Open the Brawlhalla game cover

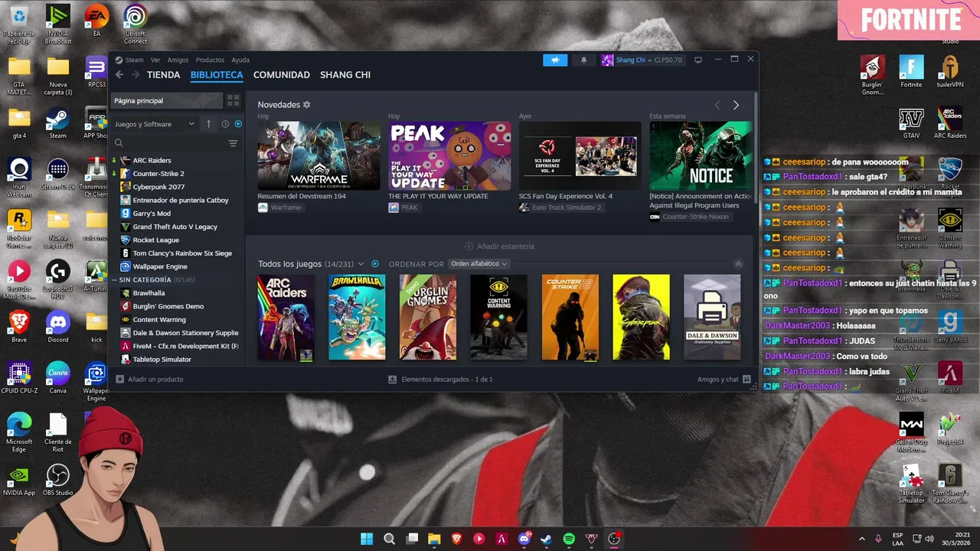tap(357, 318)
